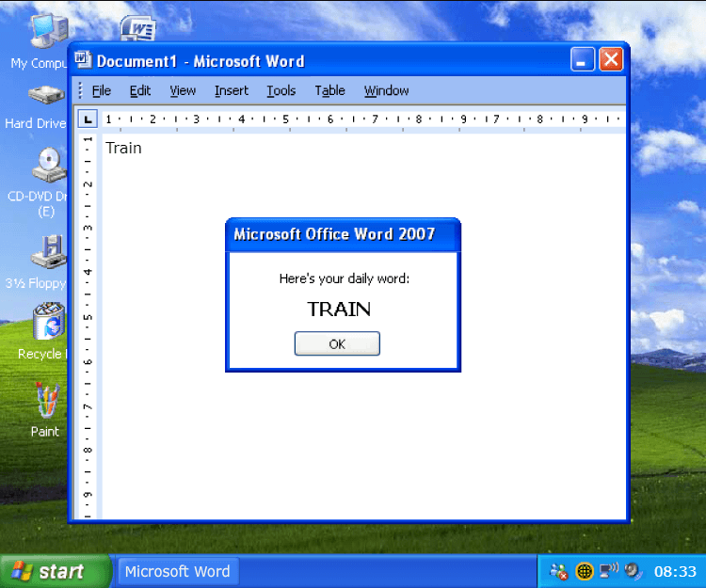This screenshot has height=588, width=706.
Task: Click the volume speaker tray icon
Action: coord(634,570)
